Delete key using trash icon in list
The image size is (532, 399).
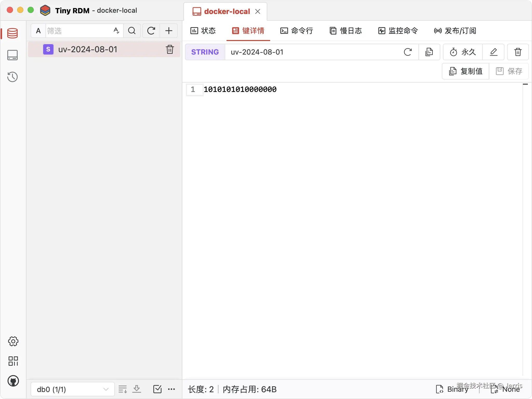(170, 49)
